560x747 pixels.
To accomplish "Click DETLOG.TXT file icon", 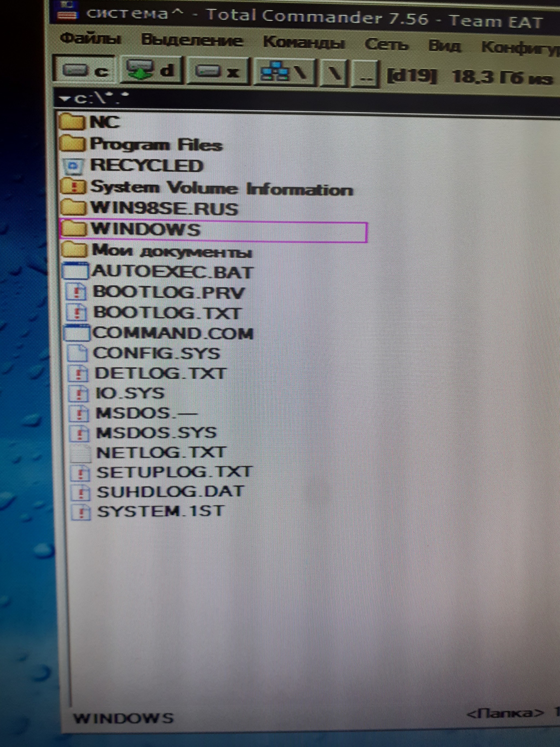I will pos(78,374).
